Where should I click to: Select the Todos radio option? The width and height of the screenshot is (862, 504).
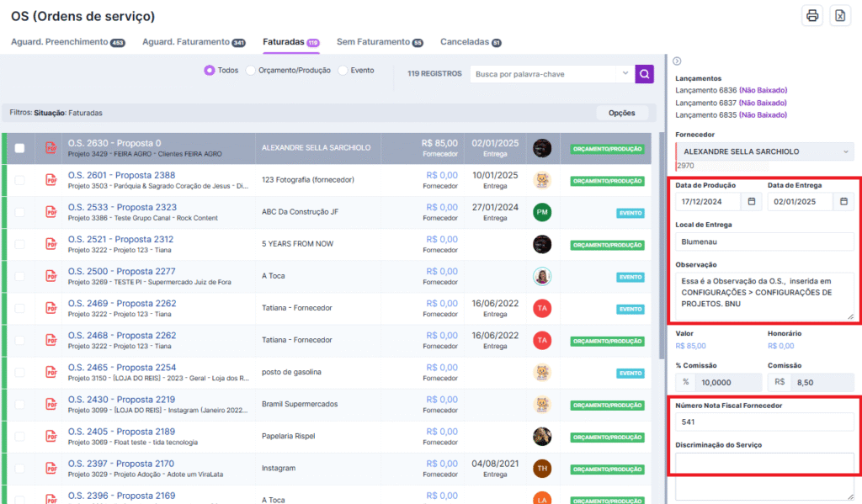tap(209, 71)
